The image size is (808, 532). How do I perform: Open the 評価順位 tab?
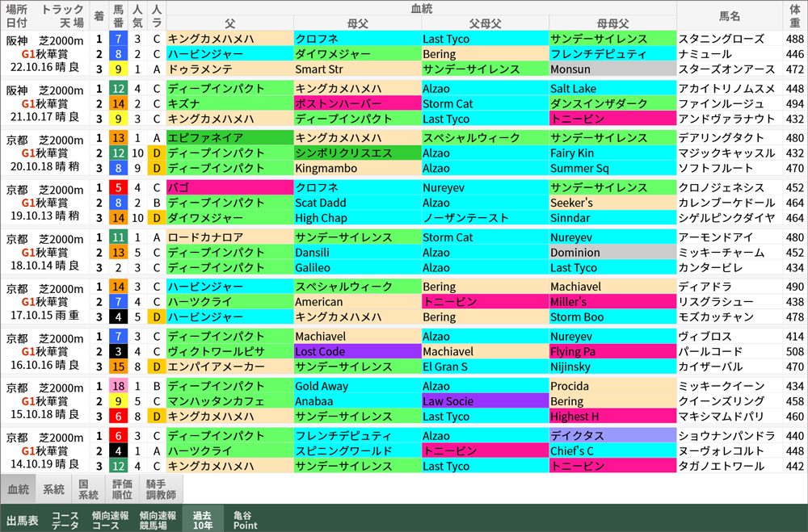[x=122, y=489]
